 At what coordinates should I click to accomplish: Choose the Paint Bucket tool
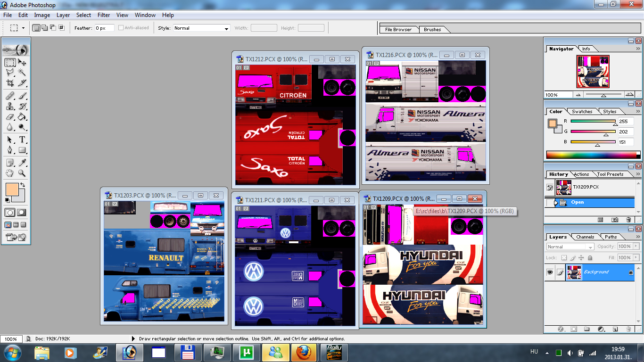(22, 117)
